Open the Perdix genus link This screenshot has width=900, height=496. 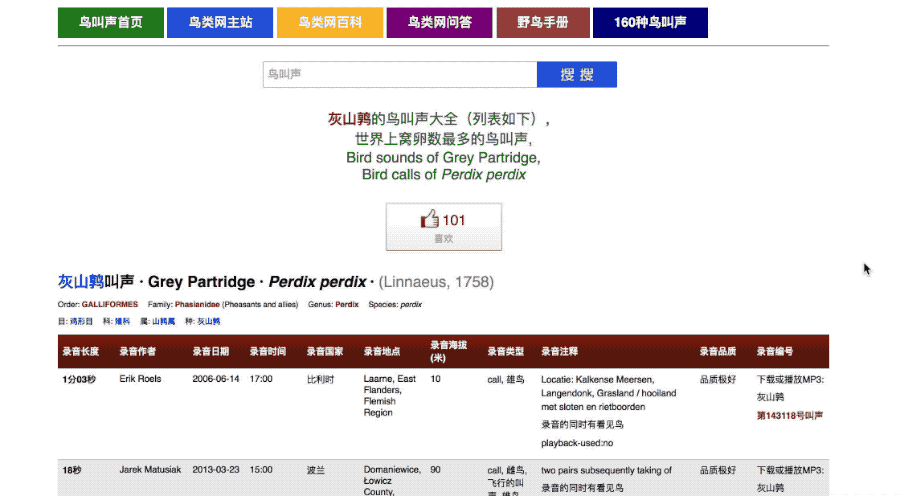click(x=347, y=304)
